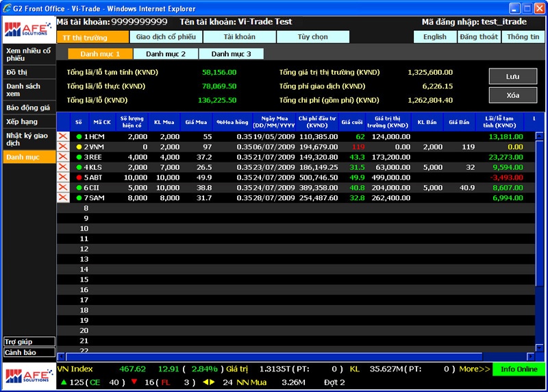This screenshot has width=548, height=392.
Task: Click the Giá Mua column header
Action: click(x=196, y=122)
